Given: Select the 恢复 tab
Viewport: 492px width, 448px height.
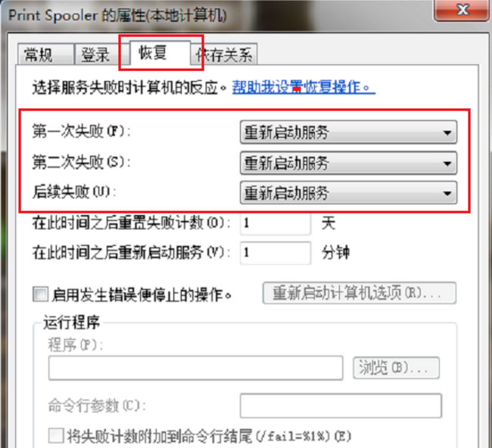Looking at the screenshot, I should [160, 53].
